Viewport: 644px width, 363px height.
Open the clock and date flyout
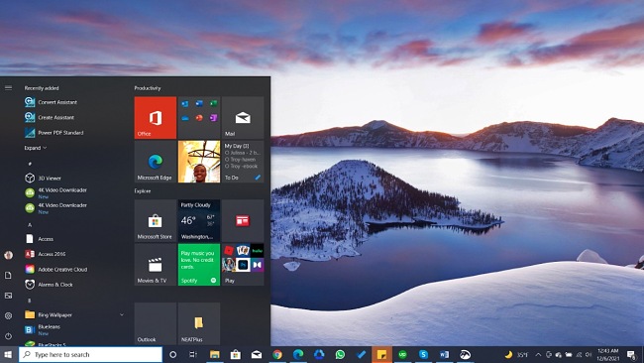(608, 354)
